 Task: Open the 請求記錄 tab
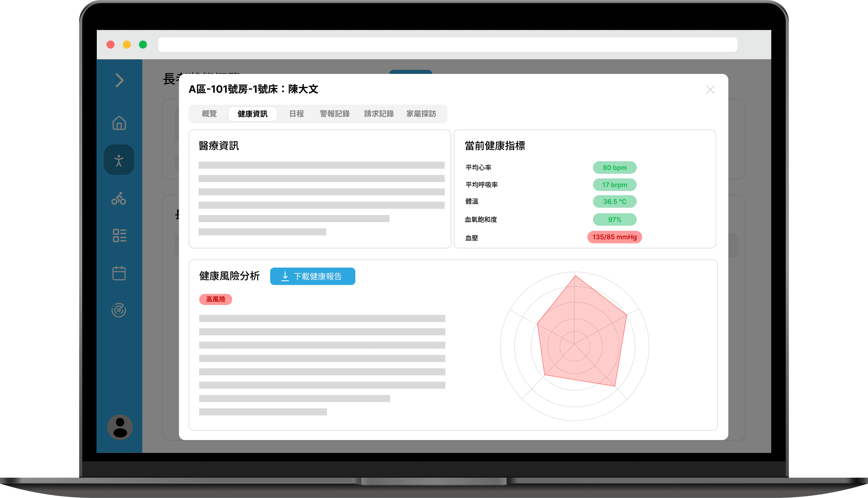[379, 114]
